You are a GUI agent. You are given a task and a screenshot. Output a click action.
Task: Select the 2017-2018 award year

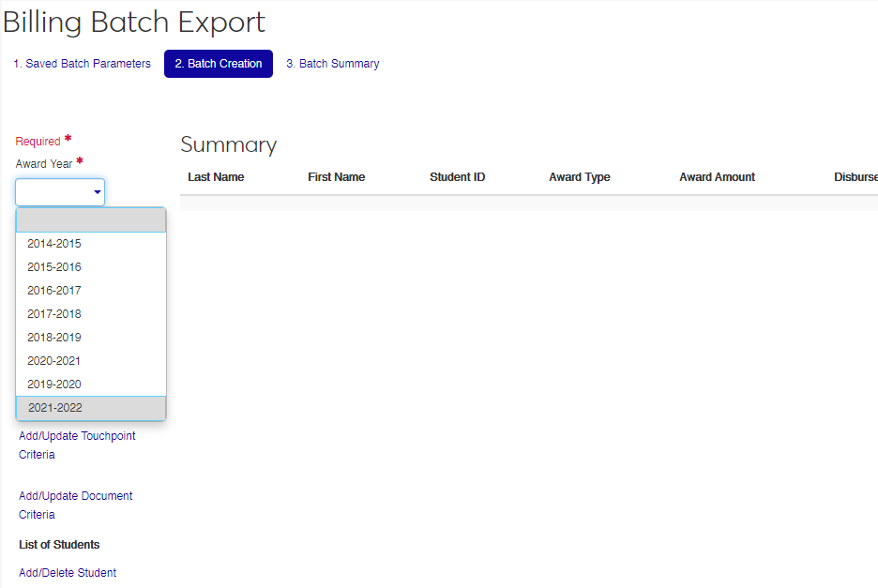point(54,314)
